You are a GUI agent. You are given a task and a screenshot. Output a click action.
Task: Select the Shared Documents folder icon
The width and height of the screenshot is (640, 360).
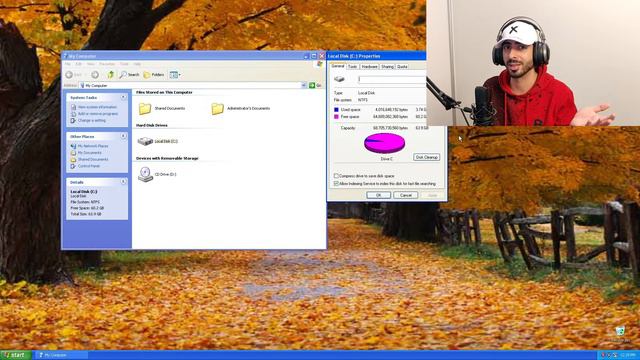tap(144, 109)
